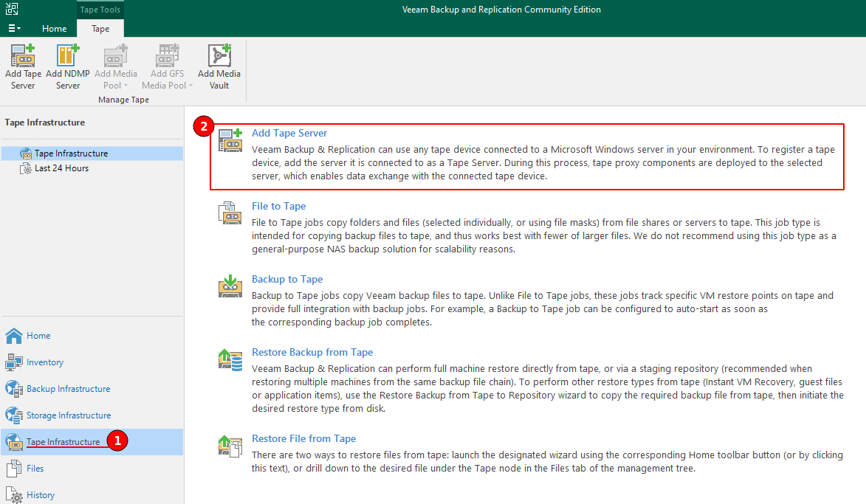Select Last 24 Hours tree node
Viewport: 866px width, 504px height.
tap(61, 168)
